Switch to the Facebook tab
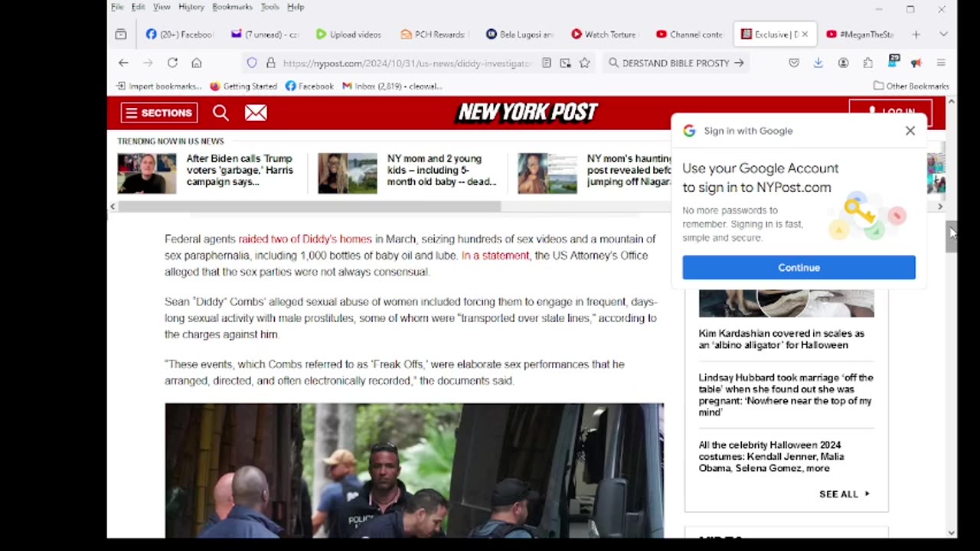Image resolution: width=980 pixels, height=551 pixels. (x=179, y=34)
